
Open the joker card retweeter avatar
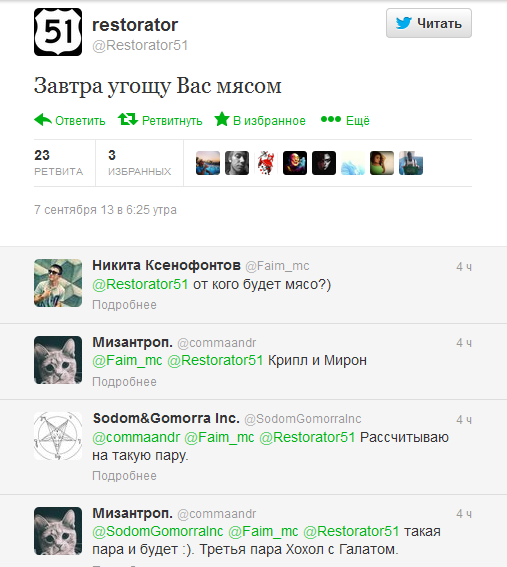pos(266,163)
